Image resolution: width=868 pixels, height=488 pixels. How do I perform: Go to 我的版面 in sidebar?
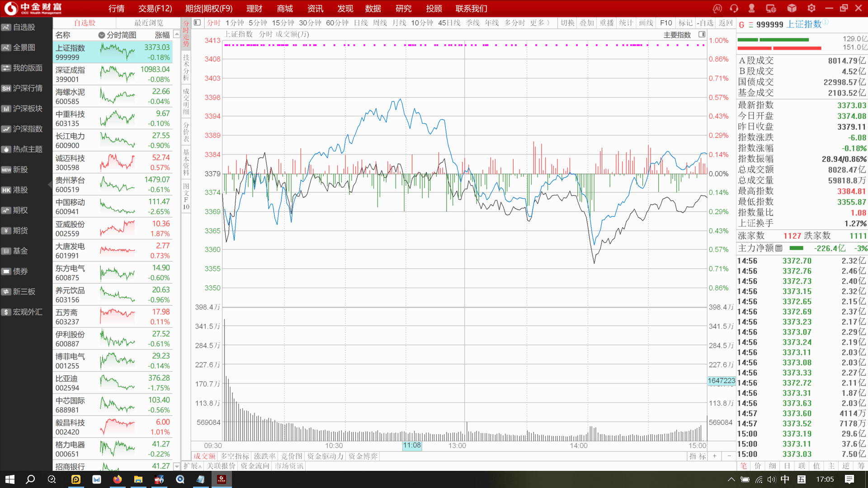(26, 68)
